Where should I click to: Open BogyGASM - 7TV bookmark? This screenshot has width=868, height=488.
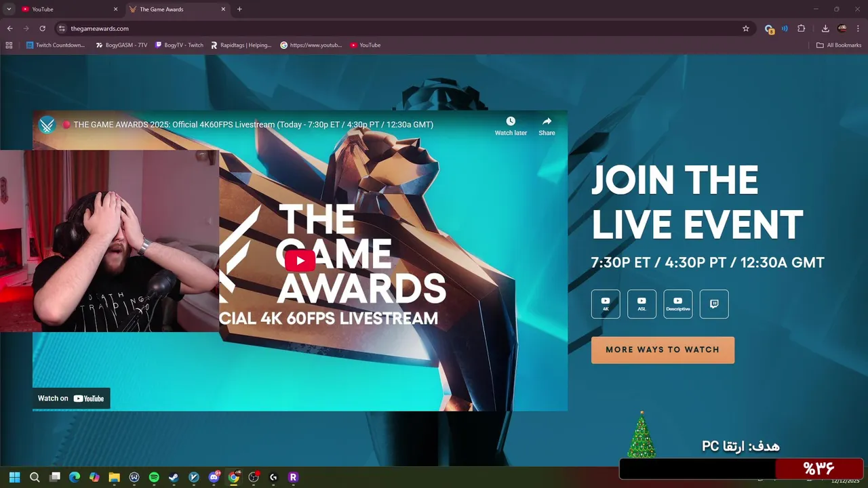pos(121,45)
